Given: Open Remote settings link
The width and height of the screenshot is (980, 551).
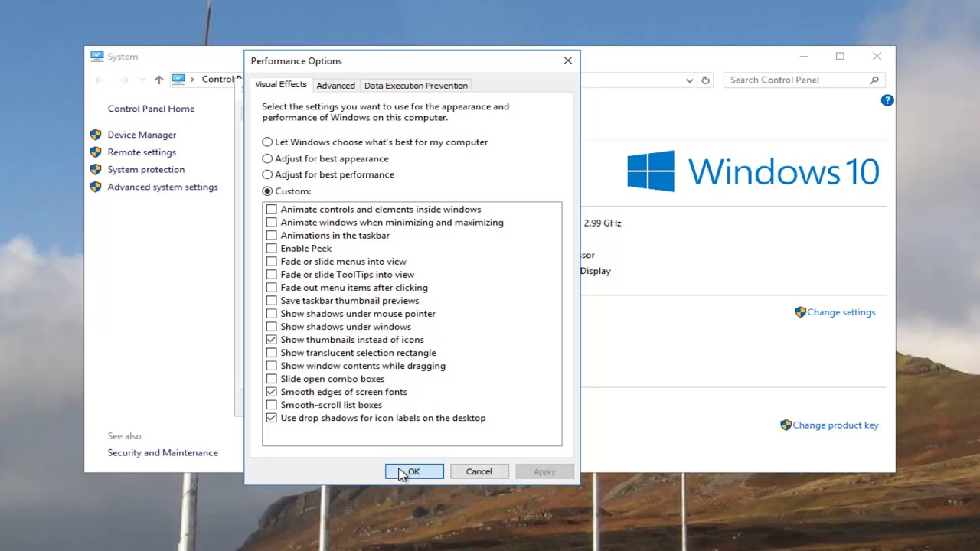Looking at the screenshot, I should click(142, 152).
